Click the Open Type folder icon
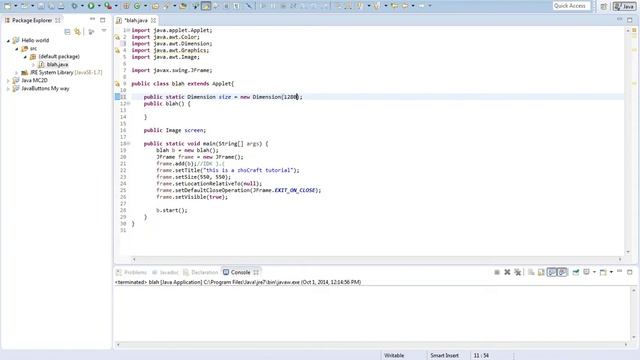Image resolution: width=640 pixels, height=360 pixels. tap(156, 6)
